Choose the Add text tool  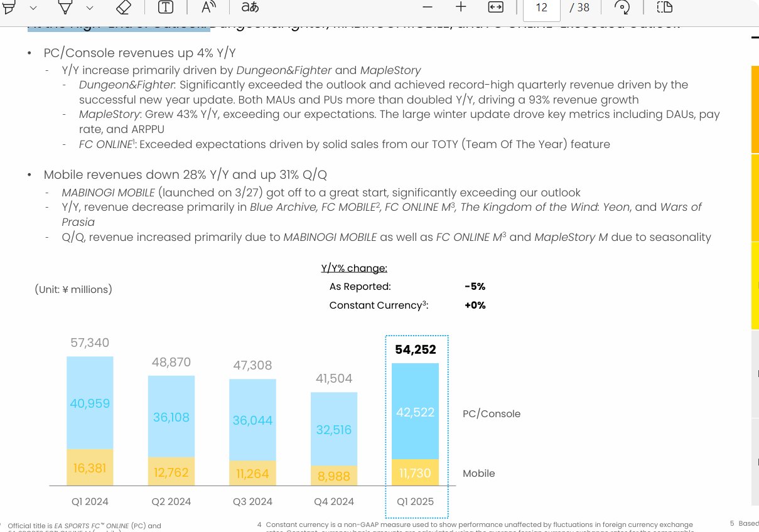coord(166,8)
